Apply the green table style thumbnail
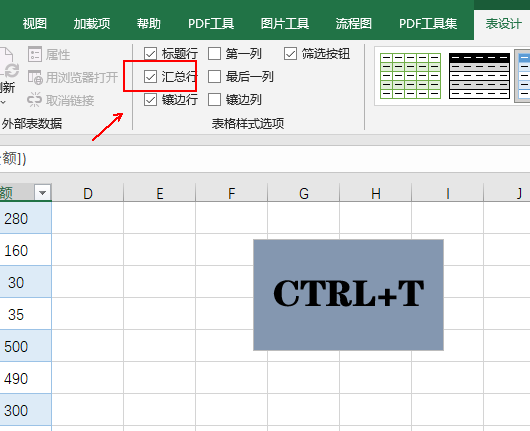This screenshot has width=530, height=431. 410,76
